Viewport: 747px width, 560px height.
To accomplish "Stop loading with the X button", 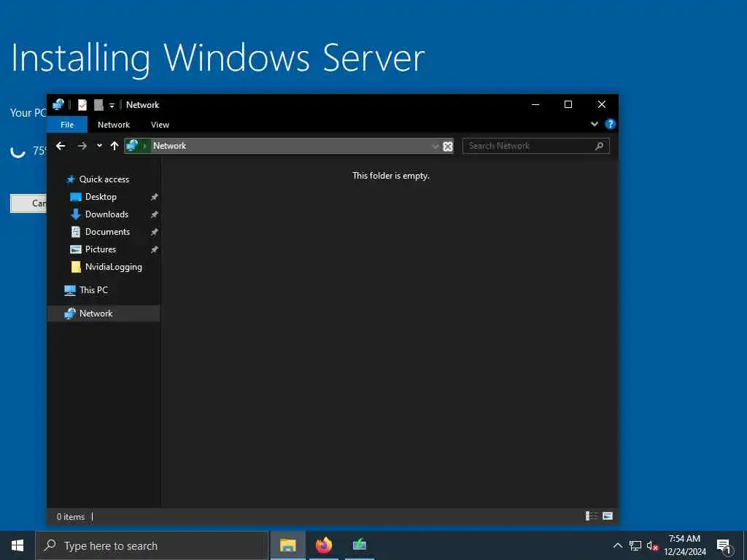I will (448, 146).
